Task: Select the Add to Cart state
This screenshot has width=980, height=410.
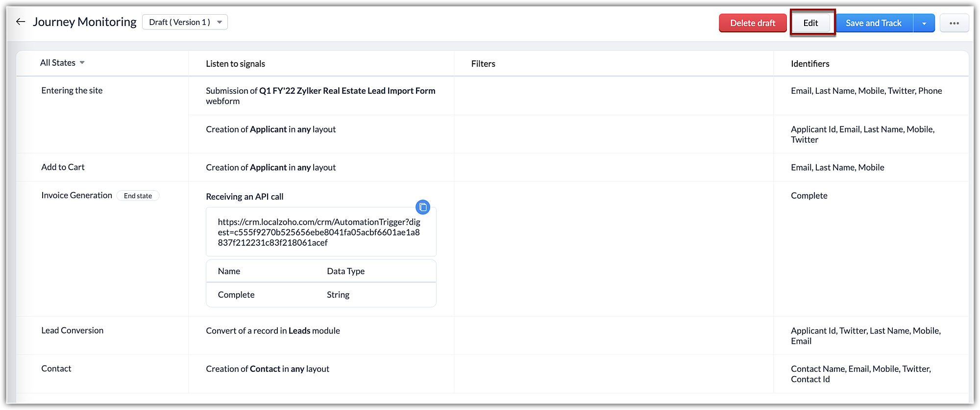Action: 63,167
